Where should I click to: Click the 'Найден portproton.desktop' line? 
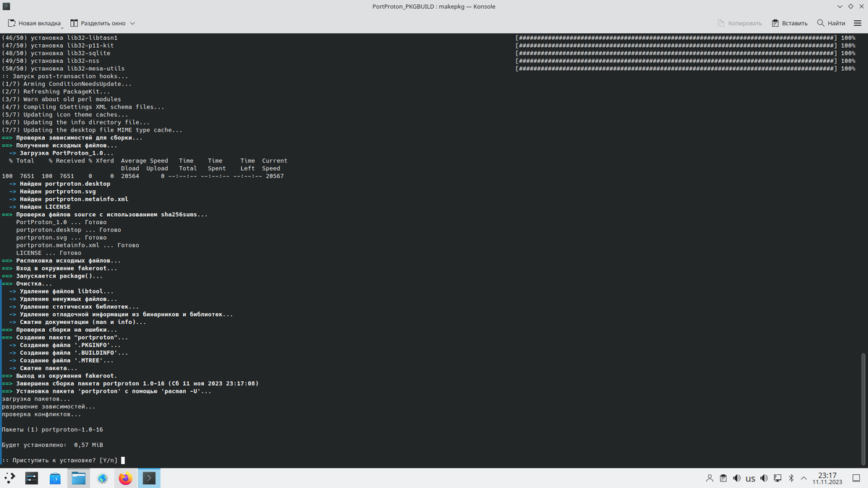pos(59,184)
